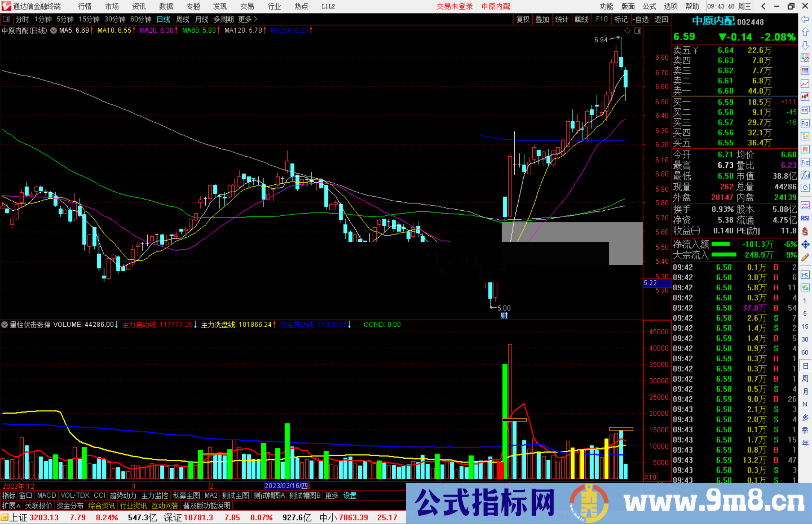The image size is (812, 524).
Task: Click the green refresh icon in sidebar
Action: [x=805, y=288]
